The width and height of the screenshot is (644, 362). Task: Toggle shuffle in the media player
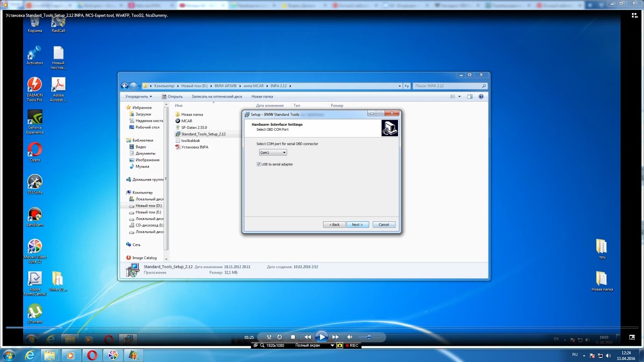click(x=269, y=337)
